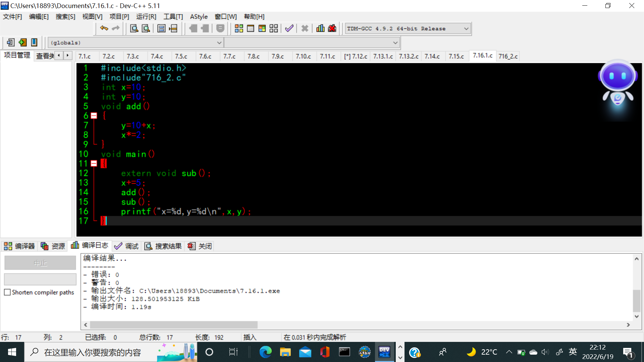The height and width of the screenshot is (362, 644).
Task: Open the 资源 bottom tab
Action: 53,246
